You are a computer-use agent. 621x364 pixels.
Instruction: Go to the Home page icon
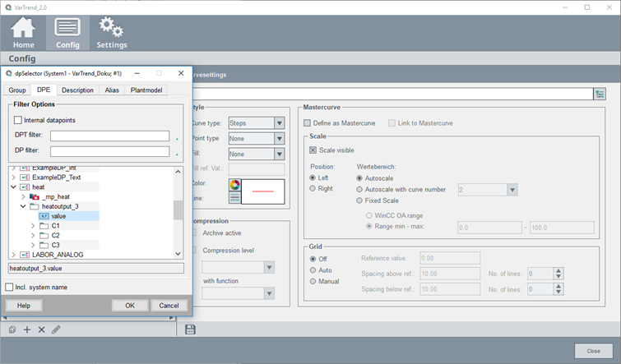click(x=23, y=32)
